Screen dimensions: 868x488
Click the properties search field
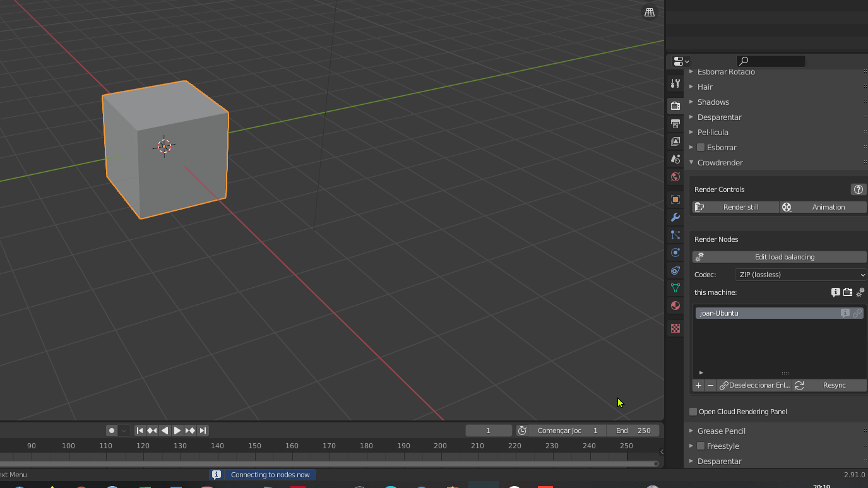tap(771, 61)
